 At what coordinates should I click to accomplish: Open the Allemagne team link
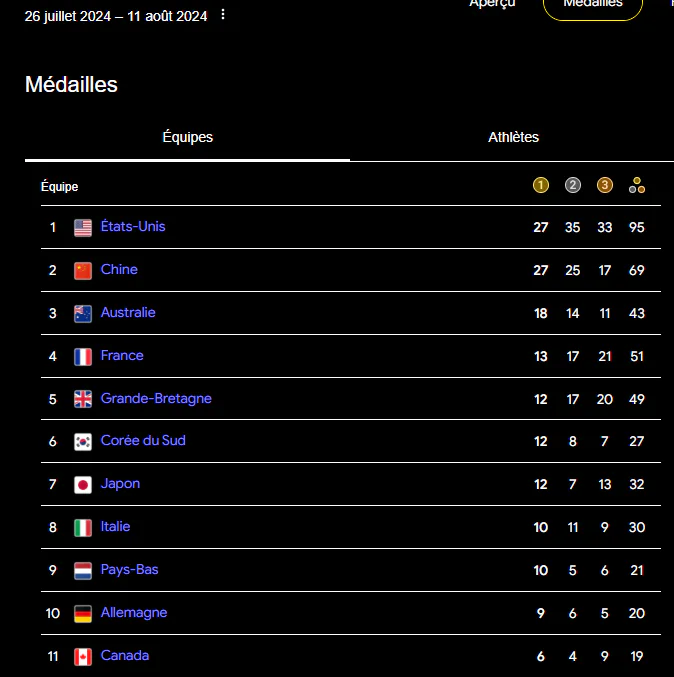(134, 613)
